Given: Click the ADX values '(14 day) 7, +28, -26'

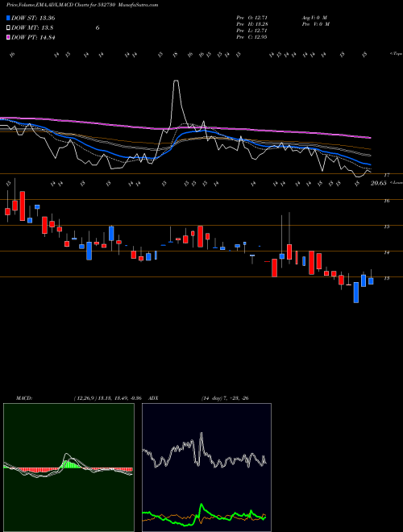Looking at the screenshot, I should click(x=225, y=398).
